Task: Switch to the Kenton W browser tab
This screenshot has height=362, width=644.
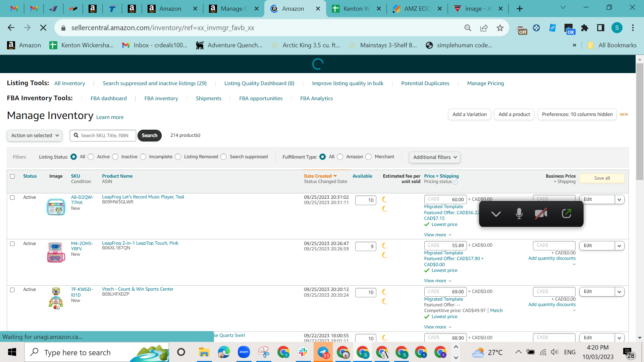Action: pos(356,9)
